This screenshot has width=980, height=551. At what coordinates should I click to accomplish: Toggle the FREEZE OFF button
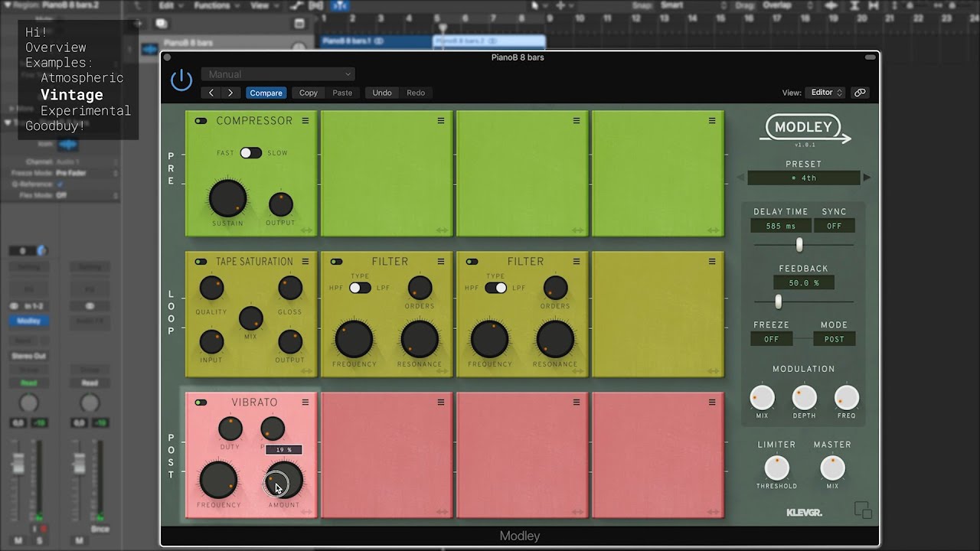(x=771, y=339)
